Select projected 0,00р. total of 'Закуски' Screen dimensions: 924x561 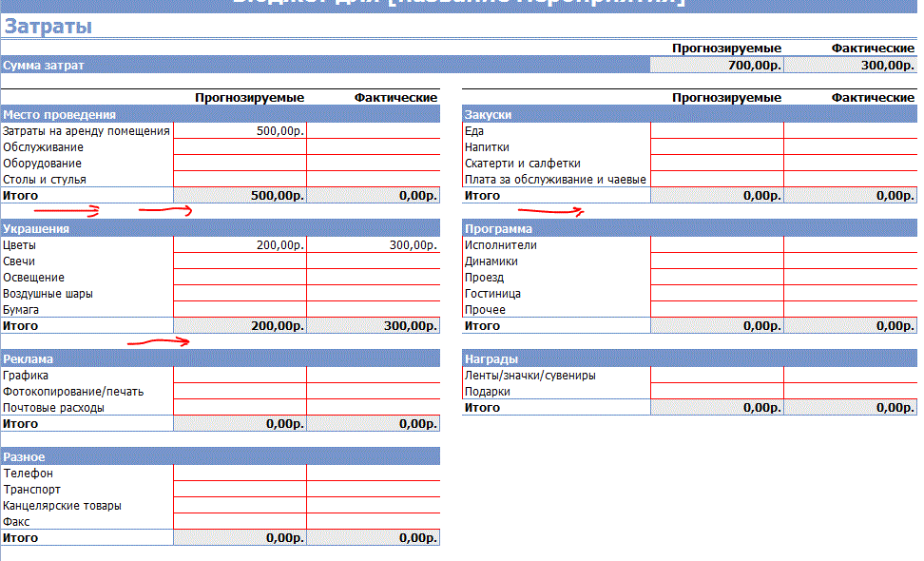[x=717, y=195]
